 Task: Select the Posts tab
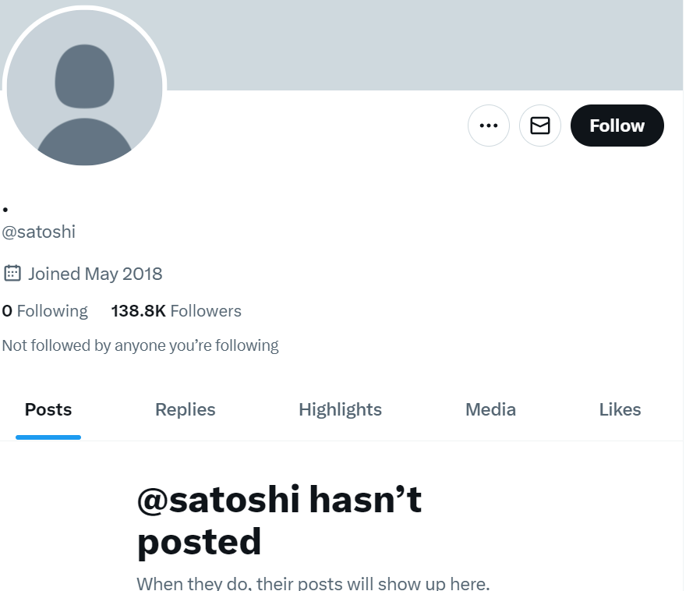point(48,409)
